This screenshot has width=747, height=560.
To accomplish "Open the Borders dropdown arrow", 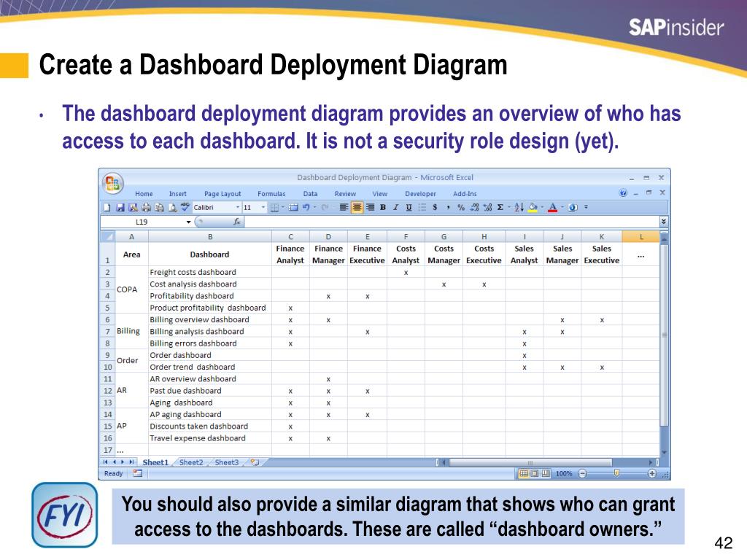I will click(282, 207).
